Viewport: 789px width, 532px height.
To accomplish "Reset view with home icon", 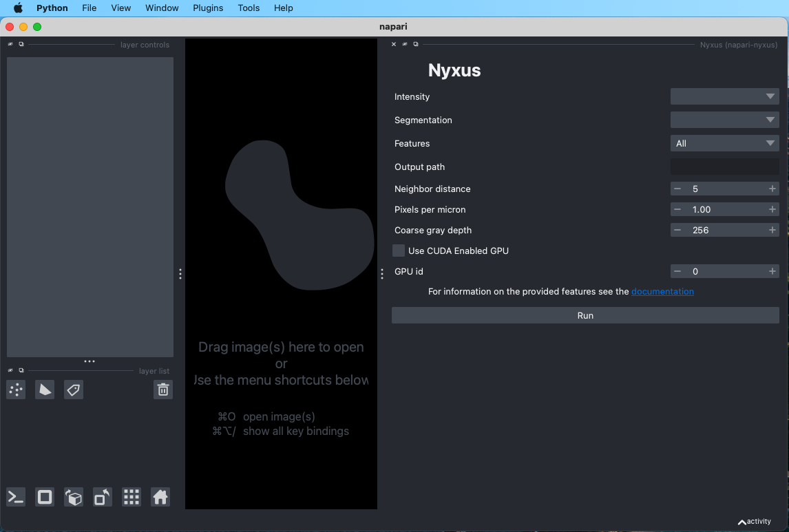I will [x=160, y=498].
